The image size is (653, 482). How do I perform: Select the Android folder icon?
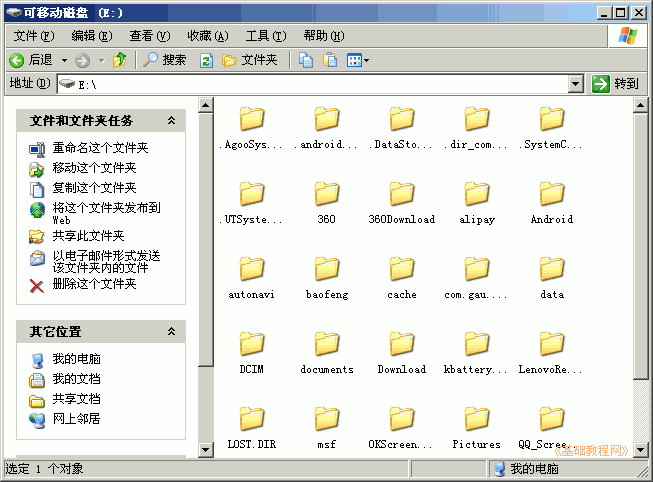551,194
